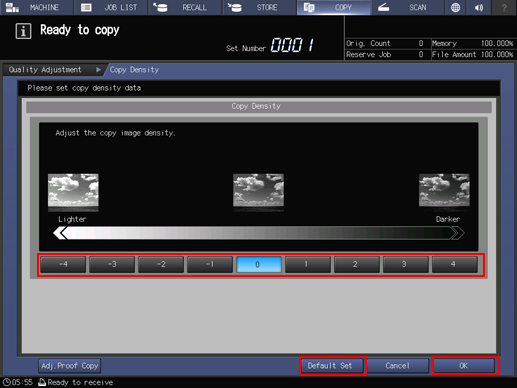Go back to Quality Adjustment breadcrumb
This screenshot has height=388, width=517.
[x=53, y=70]
